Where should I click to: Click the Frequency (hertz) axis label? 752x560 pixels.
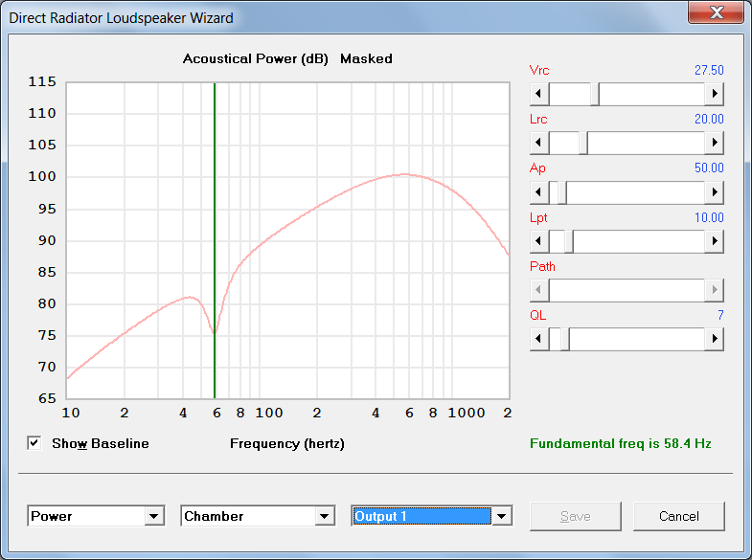pos(287,443)
